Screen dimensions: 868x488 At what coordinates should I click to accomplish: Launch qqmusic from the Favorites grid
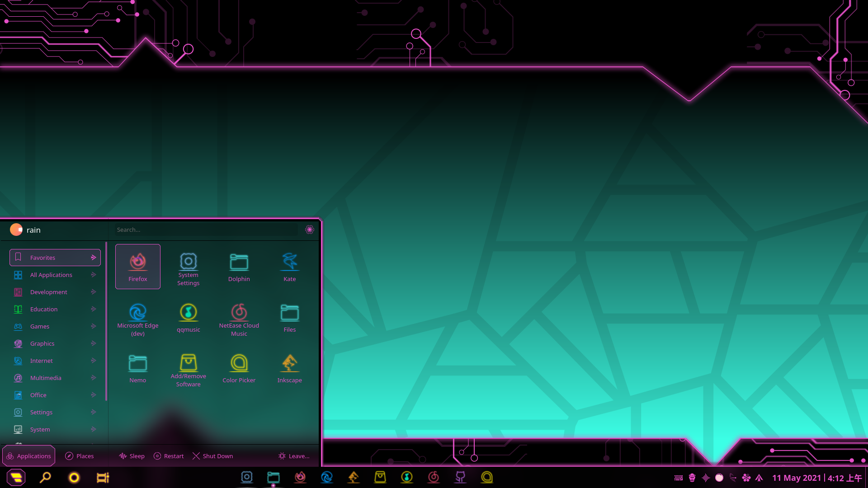click(x=189, y=317)
